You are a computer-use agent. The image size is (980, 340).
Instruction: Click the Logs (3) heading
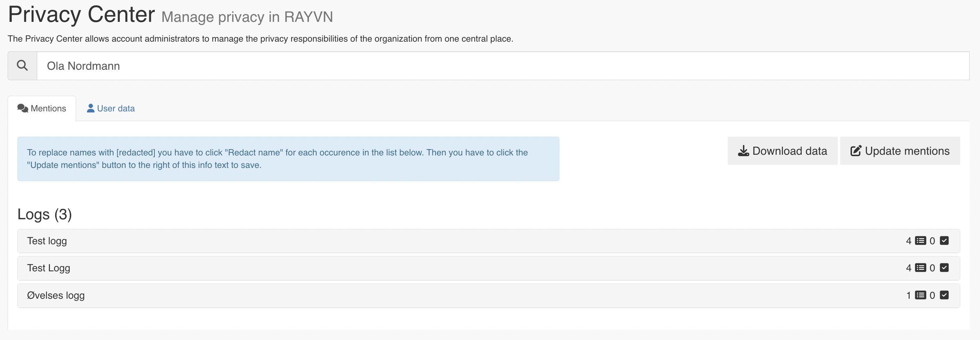44,214
